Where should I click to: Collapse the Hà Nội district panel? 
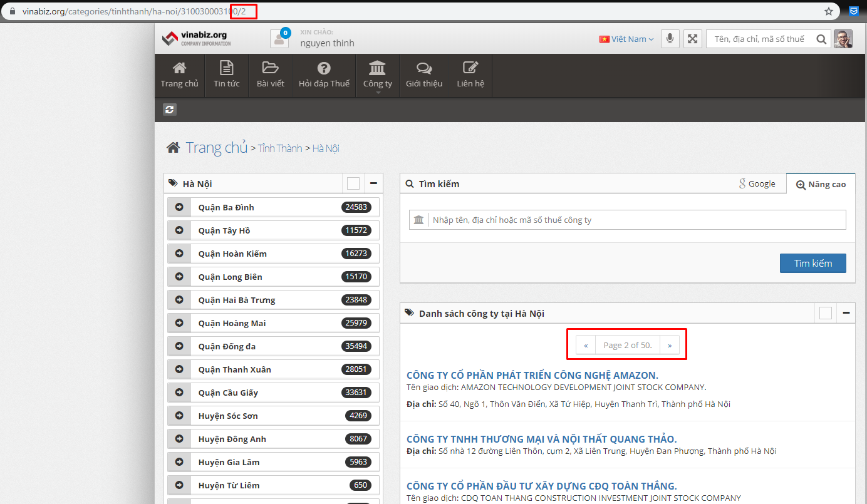point(373,183)
